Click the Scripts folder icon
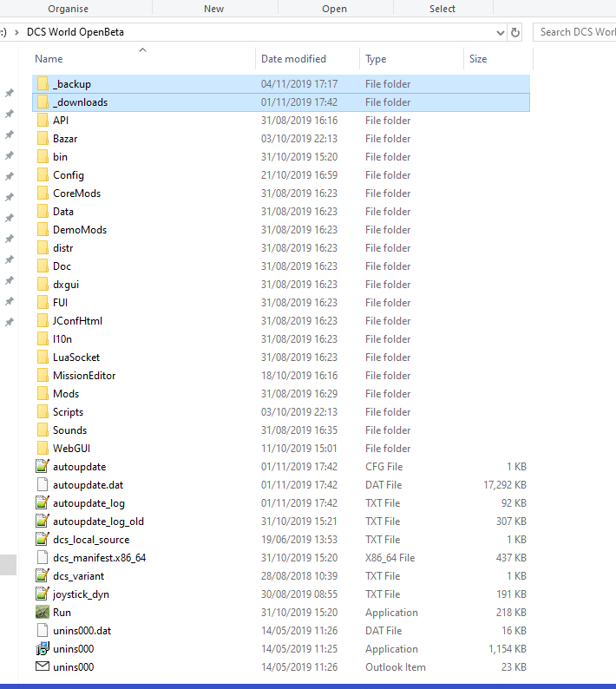This screenshot has height=689, width=616. (43, 412)
